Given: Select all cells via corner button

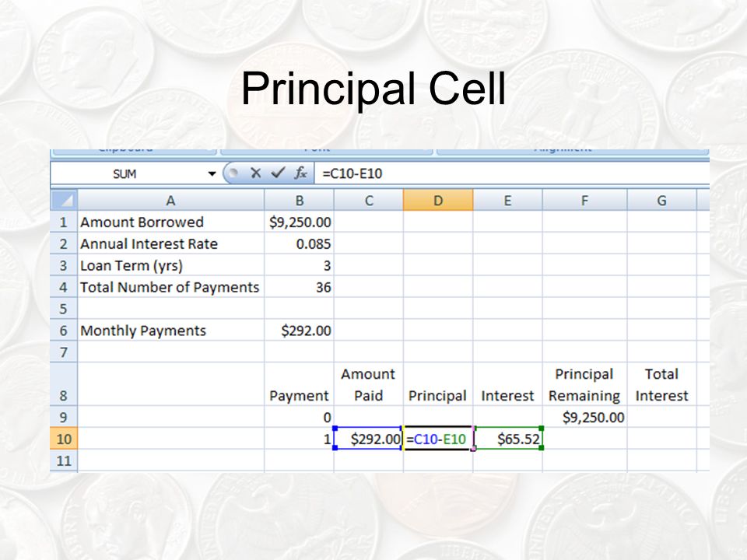Looking at the screenshot, I should 64,201.
